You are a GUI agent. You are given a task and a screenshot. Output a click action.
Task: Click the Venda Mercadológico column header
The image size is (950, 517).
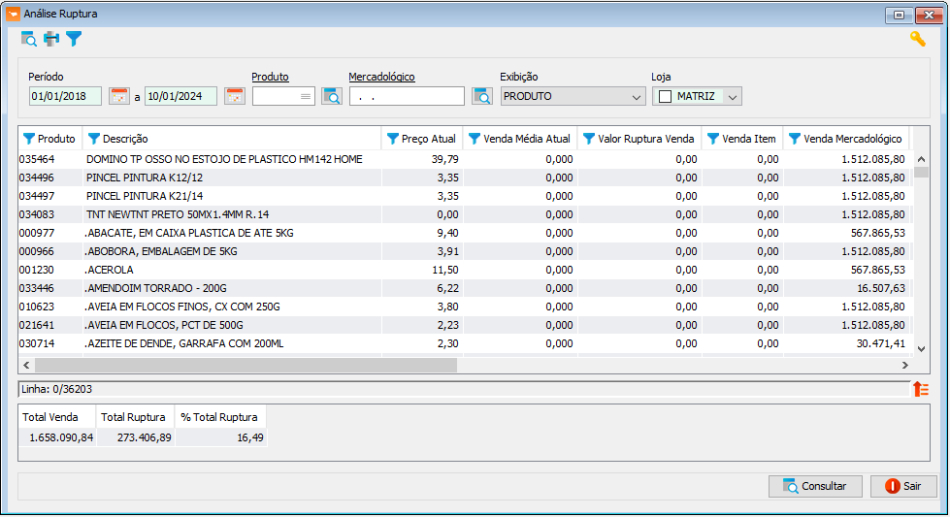pyautogui.click(x=852, y=139)
